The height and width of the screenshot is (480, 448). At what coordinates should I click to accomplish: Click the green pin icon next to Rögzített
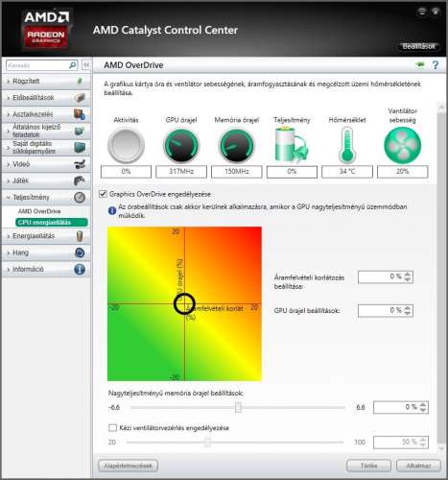[x=80, y=81]
